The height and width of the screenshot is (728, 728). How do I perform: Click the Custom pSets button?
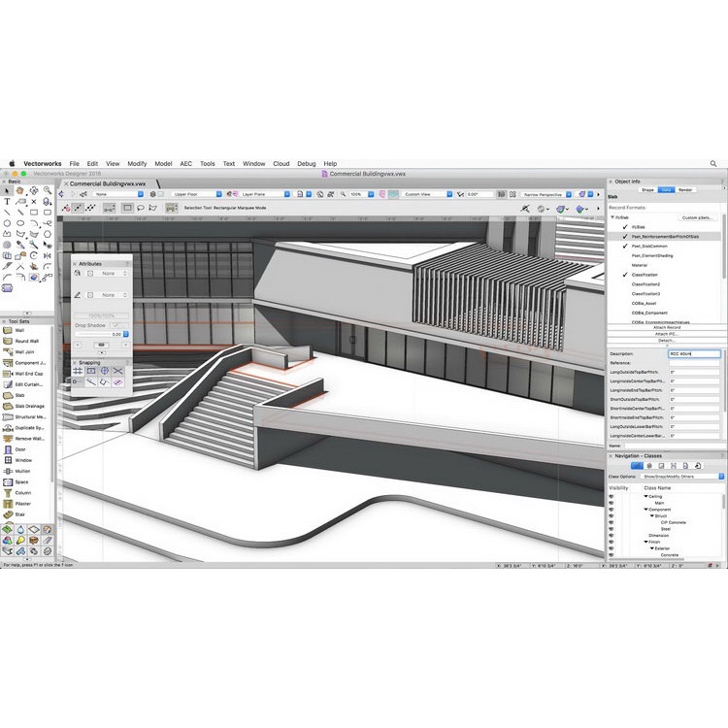click(x=698, y=217)
